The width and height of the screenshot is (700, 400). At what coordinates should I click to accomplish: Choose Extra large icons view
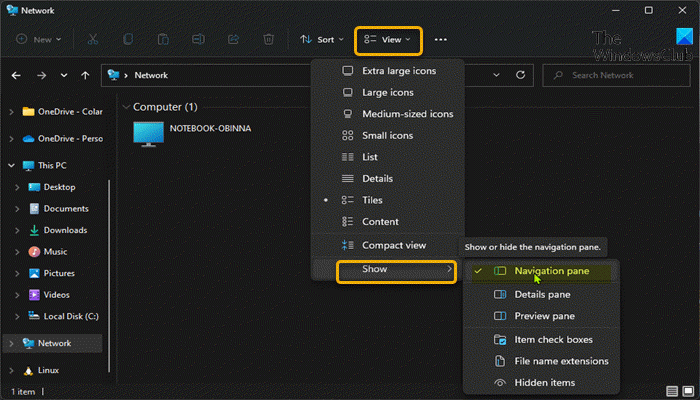point(398,71)
